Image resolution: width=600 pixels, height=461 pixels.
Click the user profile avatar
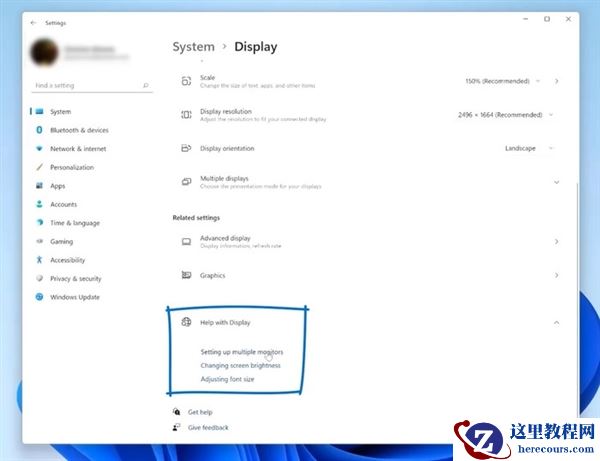(44, 53)
